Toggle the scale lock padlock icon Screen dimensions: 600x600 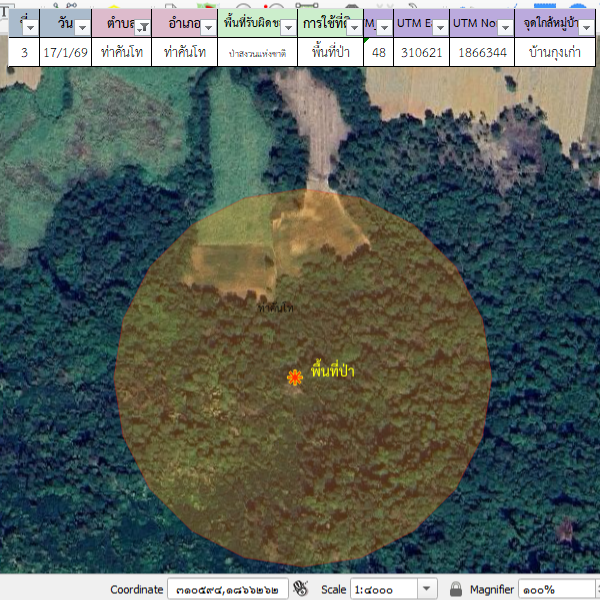click(456, 589)
